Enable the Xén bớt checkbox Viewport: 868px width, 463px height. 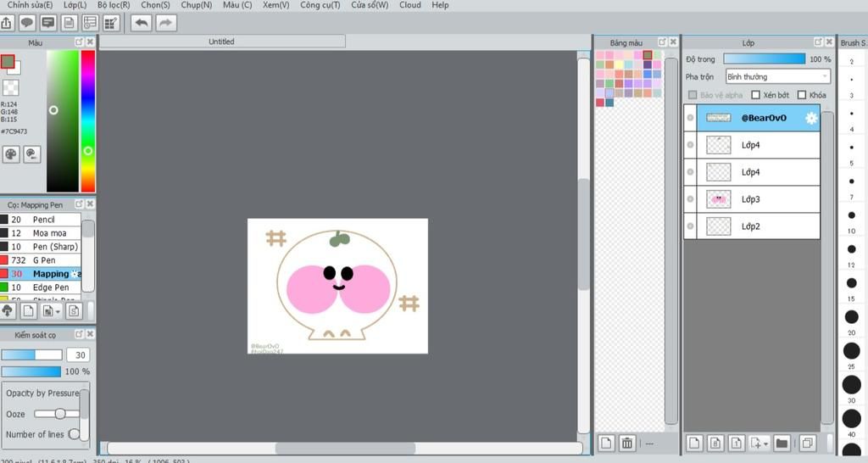(755, 95)
